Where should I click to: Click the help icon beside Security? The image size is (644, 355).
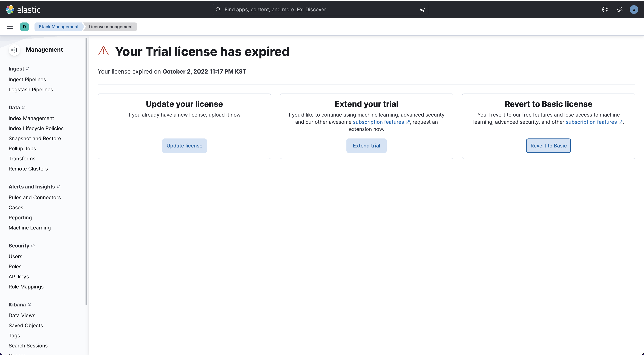[33, 246]
